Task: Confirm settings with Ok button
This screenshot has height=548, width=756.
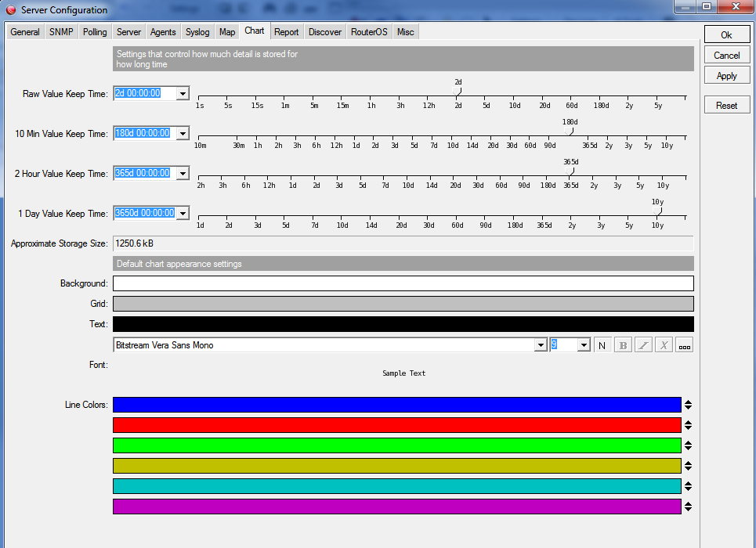Action: click(726, 34)
